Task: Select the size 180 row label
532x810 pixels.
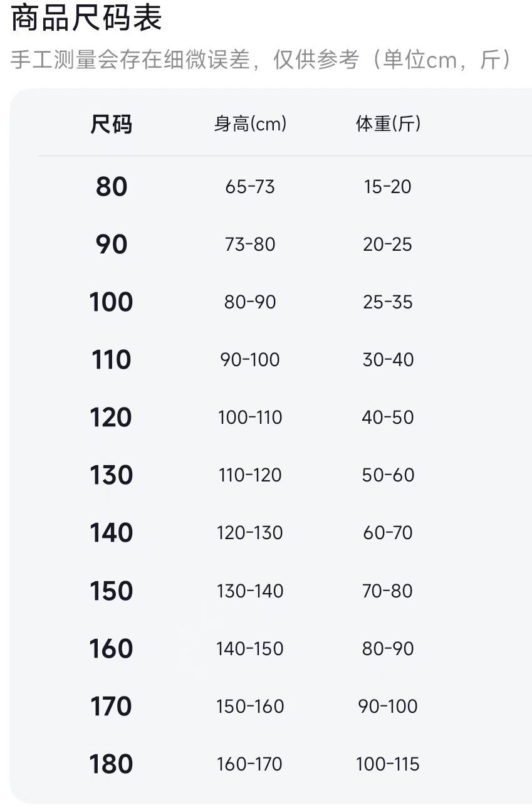Action: (112, 764)
